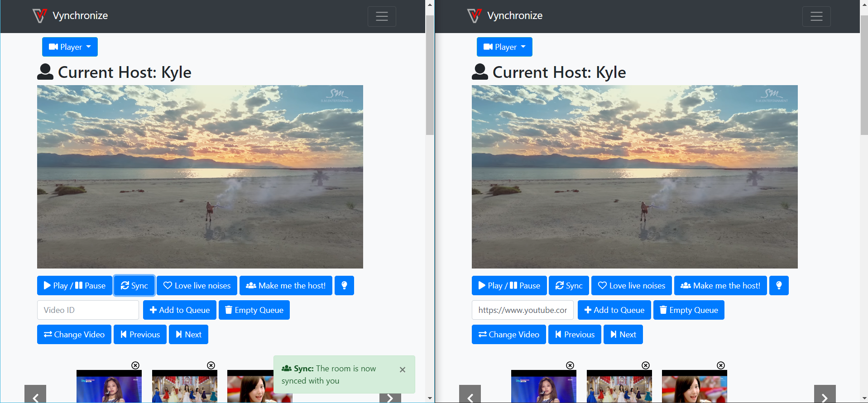The height and width of the screenshot is (403, 868).
Task: Click the lightbulb icon button in left window
Action: pyautogui.click(x=344, y=285)
